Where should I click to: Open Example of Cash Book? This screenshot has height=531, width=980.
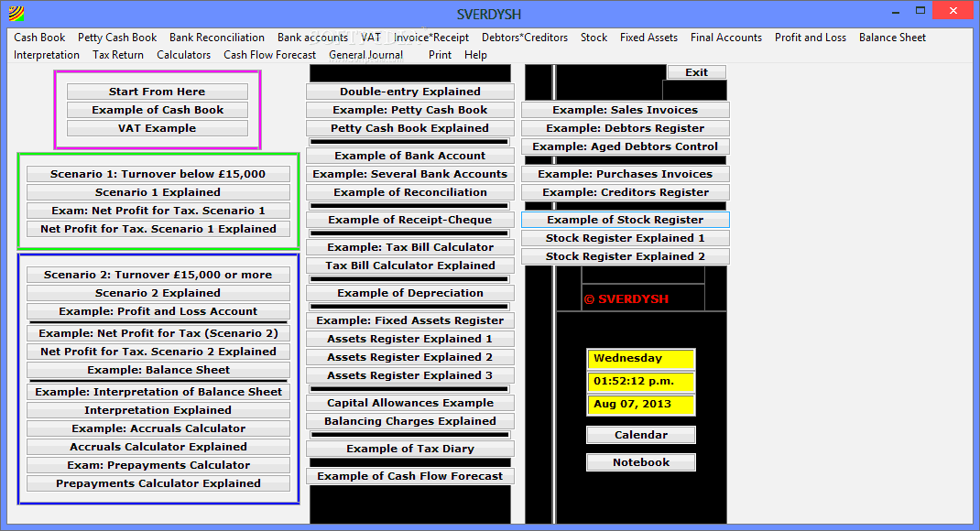pos(158,110)
